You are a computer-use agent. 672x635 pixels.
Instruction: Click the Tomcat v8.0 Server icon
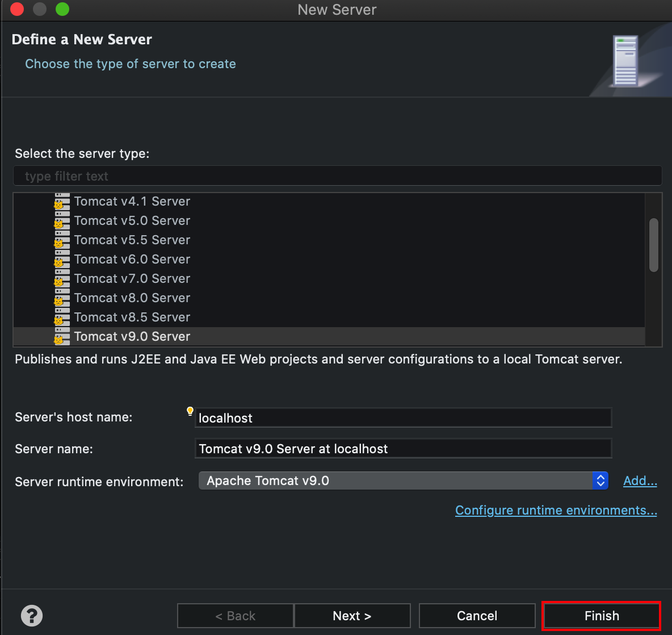click(62, 298)
